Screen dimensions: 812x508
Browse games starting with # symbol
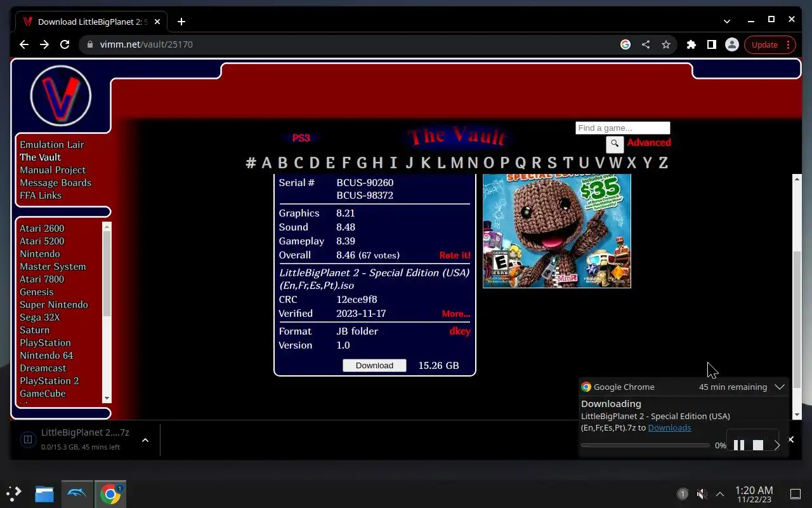[251, 163]
